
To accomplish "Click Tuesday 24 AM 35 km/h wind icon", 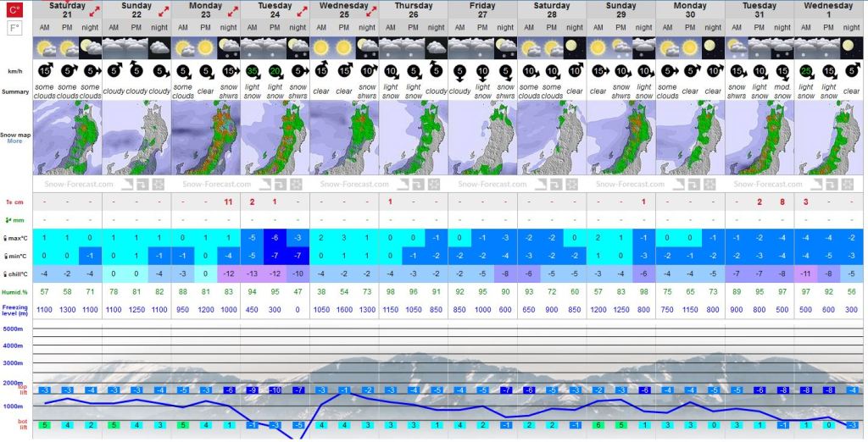I will pos(252,72).
